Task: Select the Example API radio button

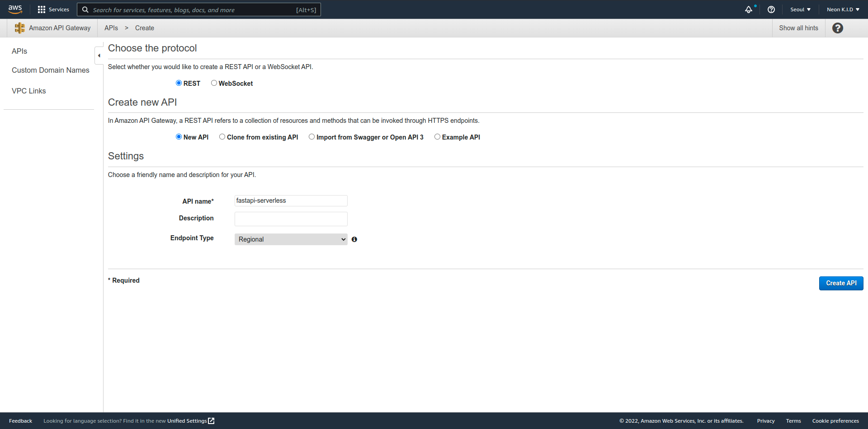Action: (x=437, y=137)
